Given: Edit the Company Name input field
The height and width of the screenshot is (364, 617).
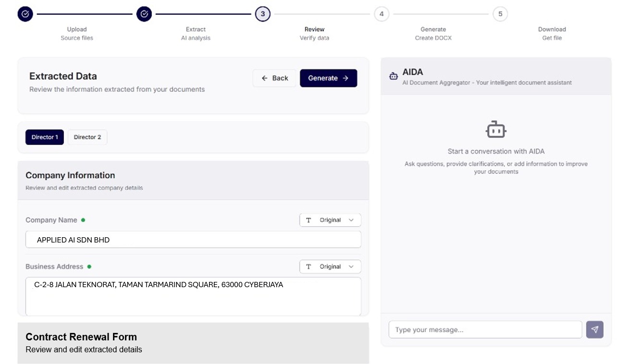Looking at the screenshot, I should [x=193, y=240].
